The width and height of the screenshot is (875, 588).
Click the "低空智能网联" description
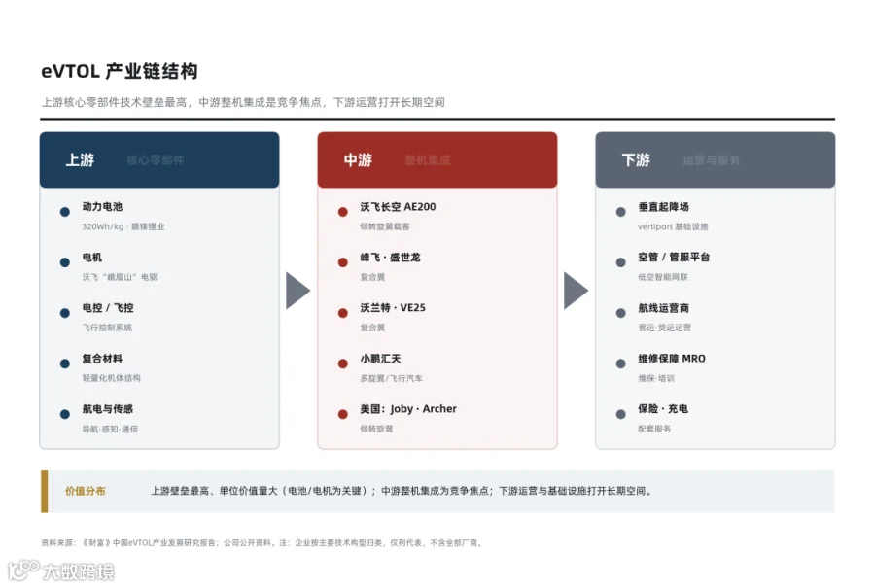coord(663,277)
